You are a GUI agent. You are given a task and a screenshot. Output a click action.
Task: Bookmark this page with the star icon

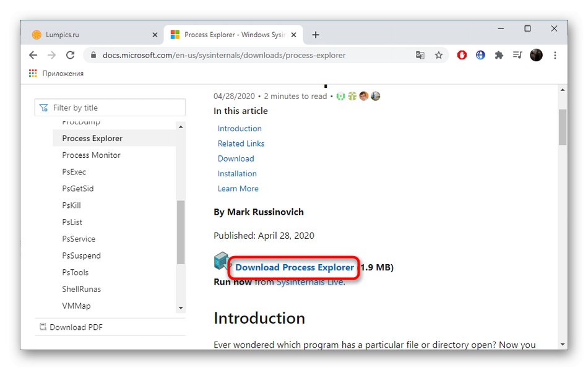click(x=438, y=55)
